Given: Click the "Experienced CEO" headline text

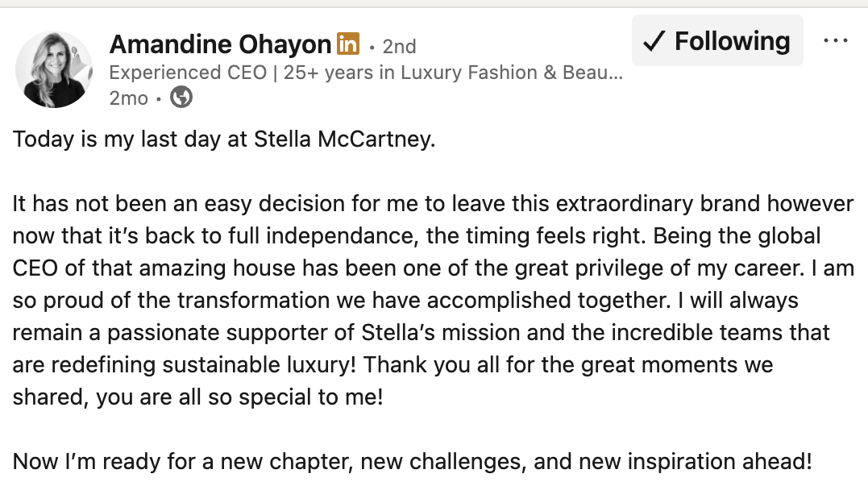Looking at the screenshot, I should 188,73.
